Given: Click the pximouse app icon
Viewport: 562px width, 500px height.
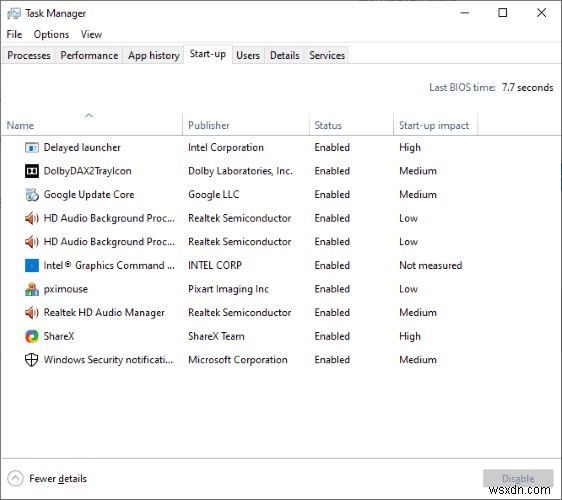Looking at the screenshot, I should (32, 289).
